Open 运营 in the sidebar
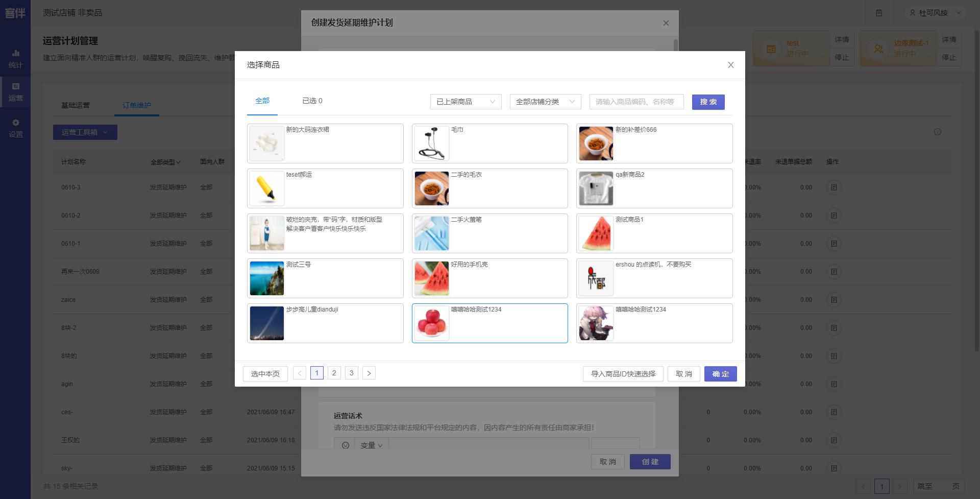This screenshot has height=499, width=980. click(15, 92)
